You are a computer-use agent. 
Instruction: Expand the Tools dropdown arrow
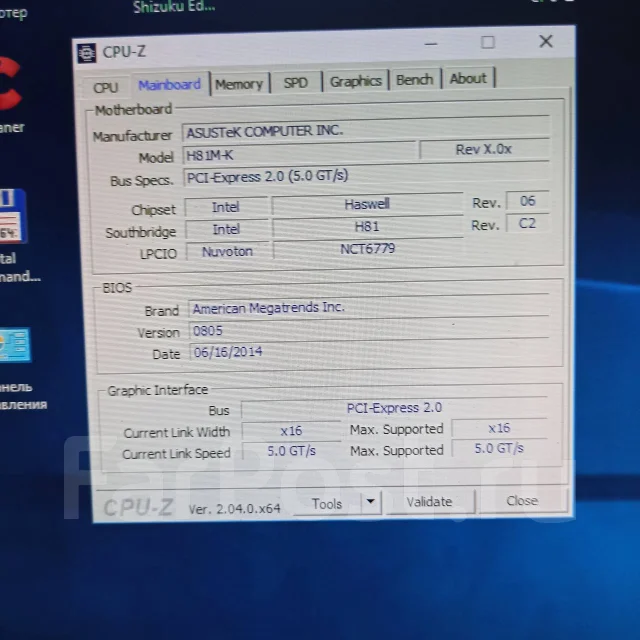coord(371,502)
